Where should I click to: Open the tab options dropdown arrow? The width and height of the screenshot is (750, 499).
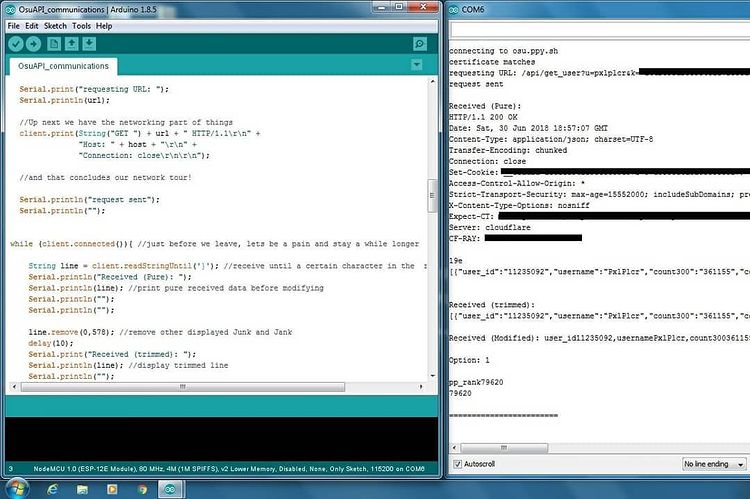(417, 65)
